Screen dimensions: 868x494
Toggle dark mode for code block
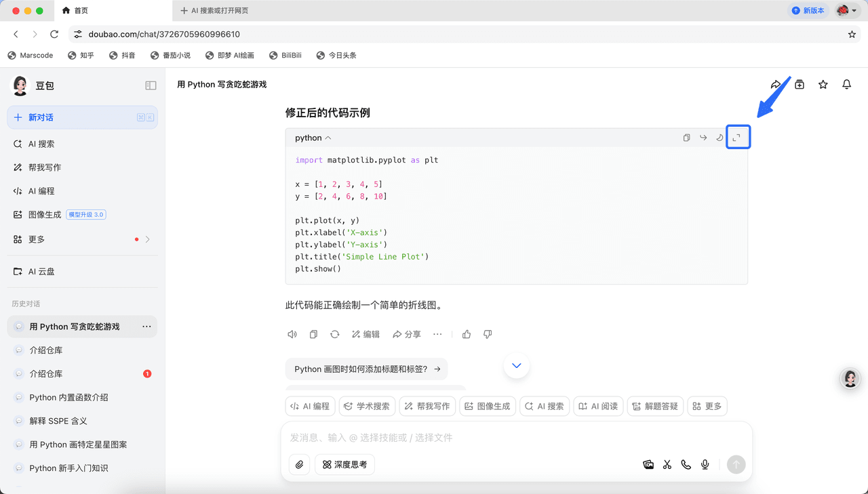click(719, 138)
